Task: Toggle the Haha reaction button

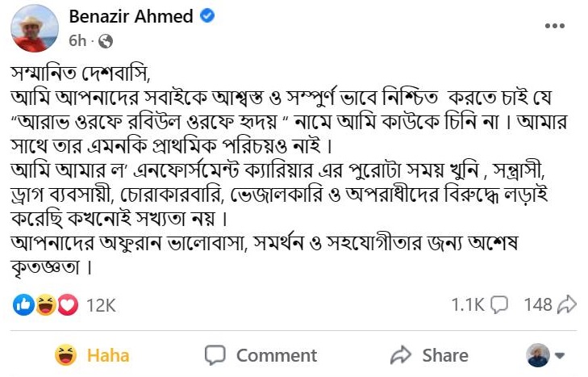Action: (92, 355)
